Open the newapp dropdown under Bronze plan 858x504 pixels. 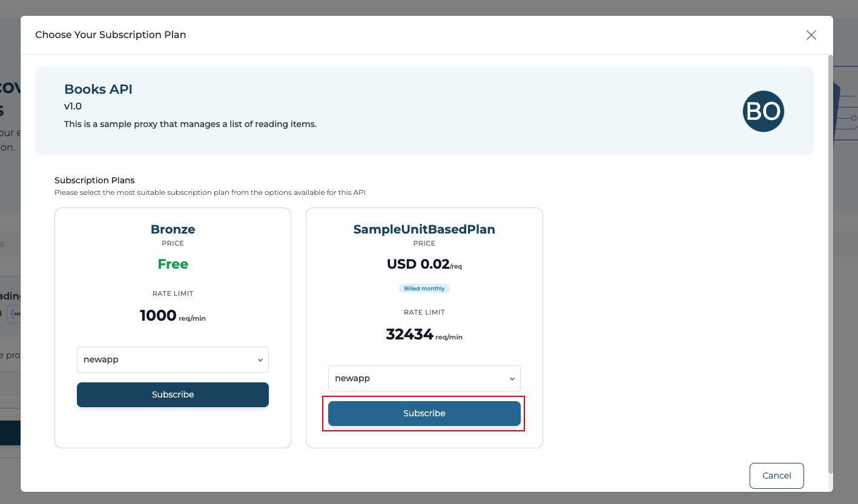point(173,359)
